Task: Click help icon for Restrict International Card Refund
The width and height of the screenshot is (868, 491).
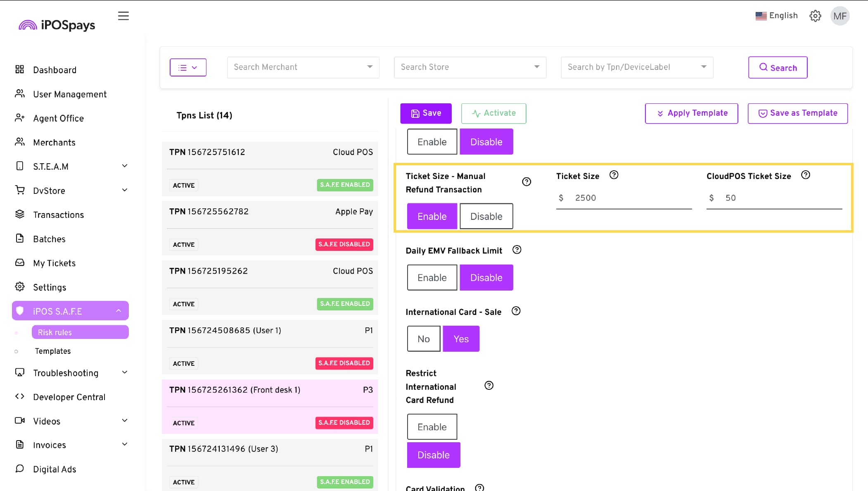Action: 489,386
